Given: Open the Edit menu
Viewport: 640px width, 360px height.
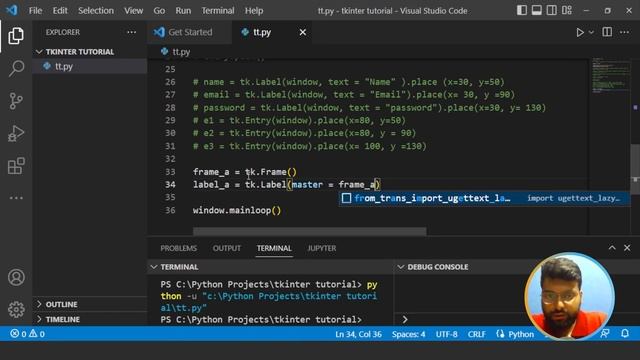Looking at the screenshot, I should pyautogui.click(x=60, y=11).
